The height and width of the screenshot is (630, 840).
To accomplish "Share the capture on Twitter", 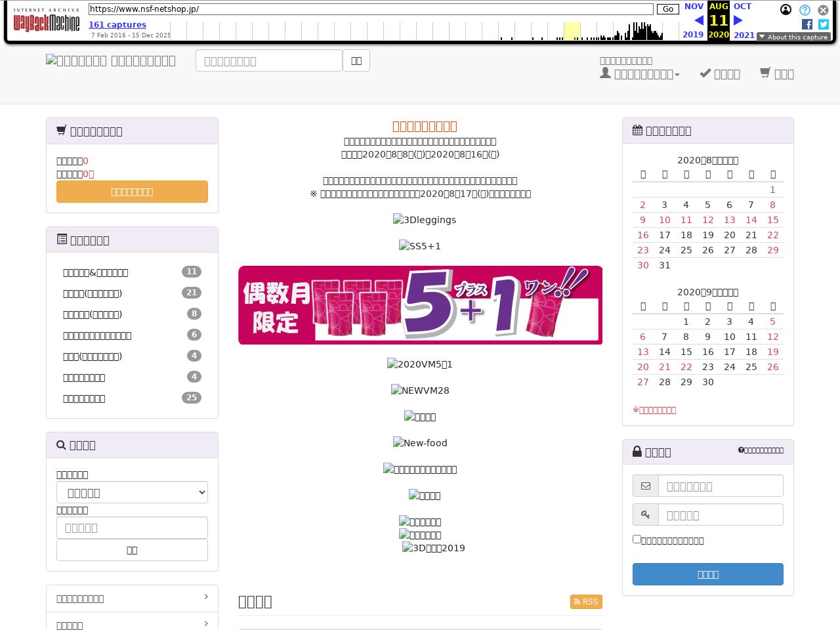I will click(x=824, y=24).
